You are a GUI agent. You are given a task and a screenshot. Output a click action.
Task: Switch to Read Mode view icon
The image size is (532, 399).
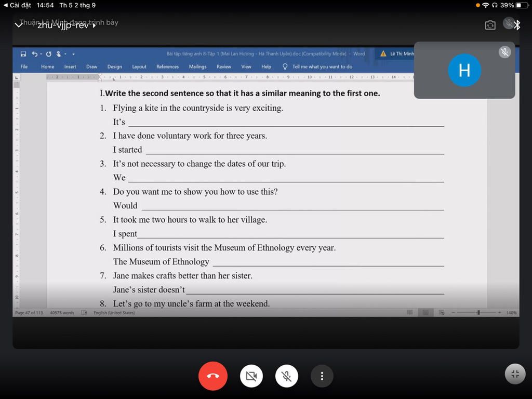(410, 312)
